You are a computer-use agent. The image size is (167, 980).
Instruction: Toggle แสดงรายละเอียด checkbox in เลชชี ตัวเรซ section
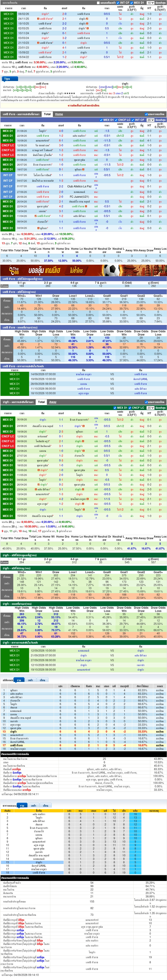tap(146, 114)
